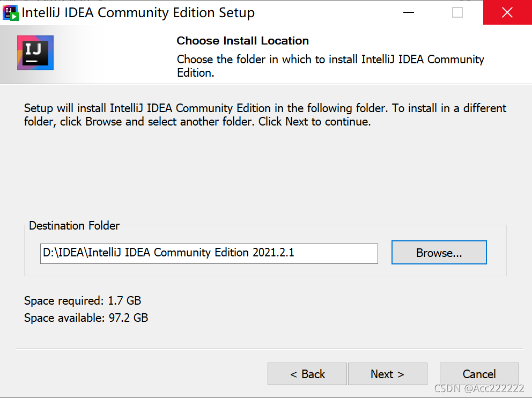Click the horizontal separator above navigation buttons
Viewport: 532px width, 398px height.
point(268,349)
